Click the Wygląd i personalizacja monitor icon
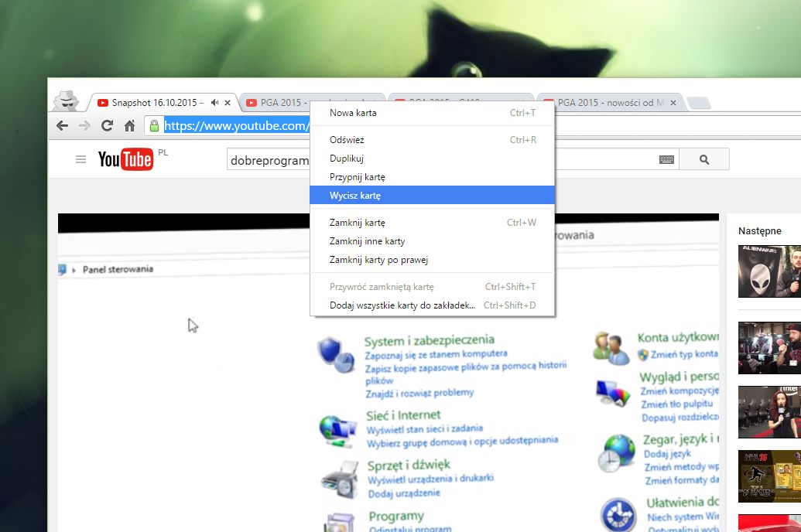This screenshot has height=532, width=801. coord(613,393)
